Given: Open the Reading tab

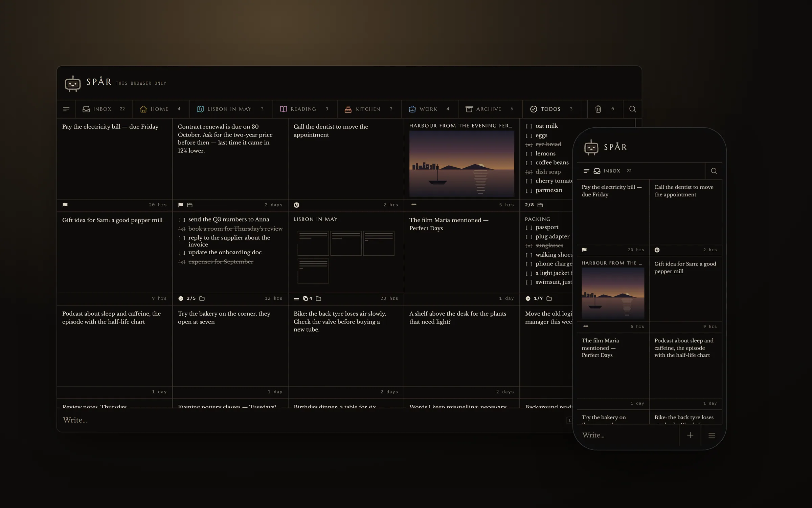Looking at the screenshot, I should tap(304, 109).
